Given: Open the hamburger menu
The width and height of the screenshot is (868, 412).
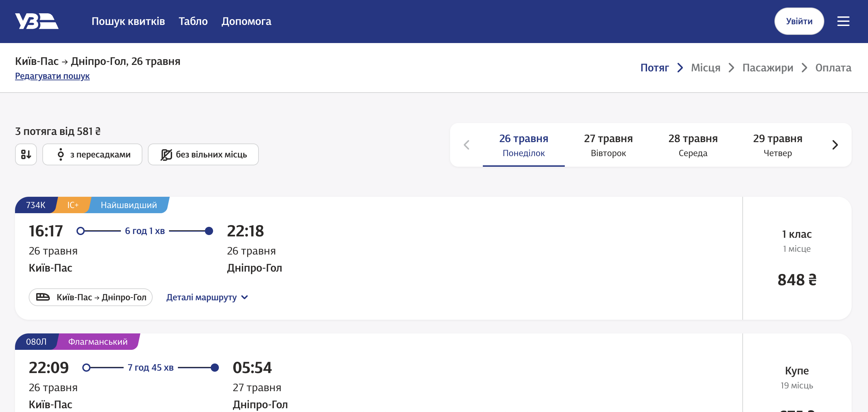Looking at the screenshot, I should [843, 21].
